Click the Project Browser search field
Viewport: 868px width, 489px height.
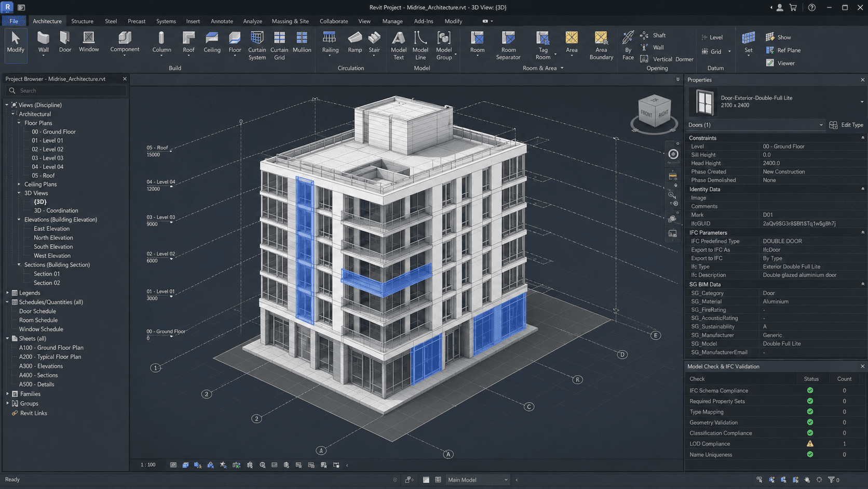[66, 90]
